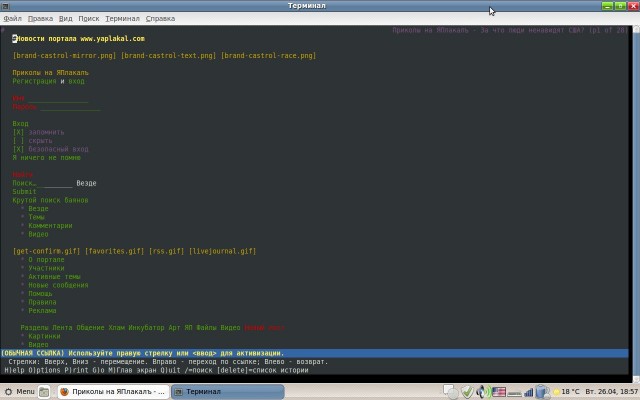This screenshot has height=400, width=640.
Task: Open the Поиск menu
Action: click(89, 18)
